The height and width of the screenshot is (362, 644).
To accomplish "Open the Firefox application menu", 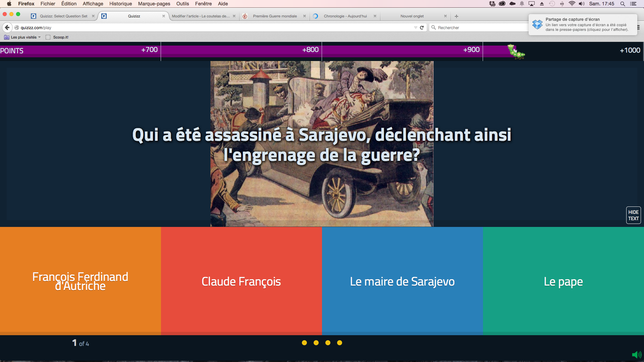I will pos(26,4).
